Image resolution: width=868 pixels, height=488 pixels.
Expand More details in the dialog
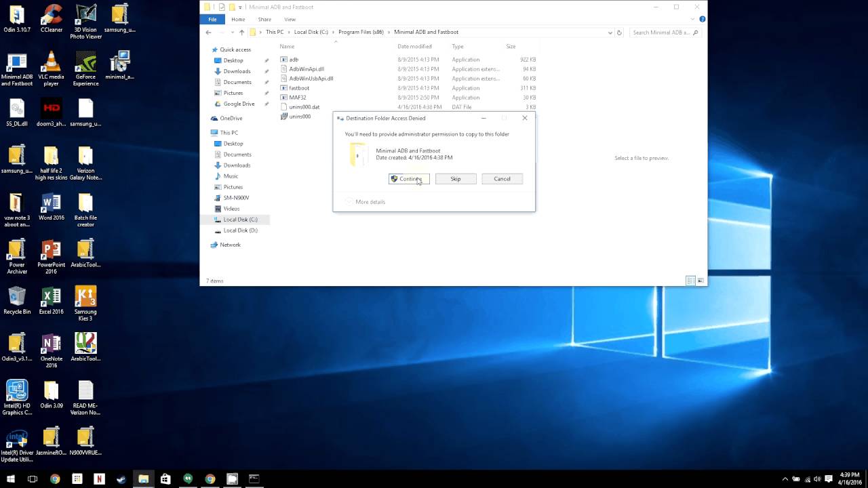[x=366, y=202]
